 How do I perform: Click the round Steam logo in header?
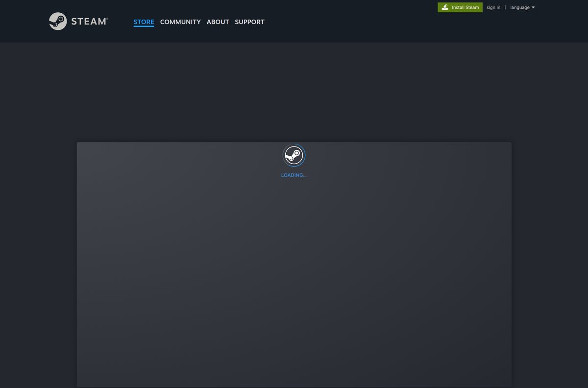[58, 21]
